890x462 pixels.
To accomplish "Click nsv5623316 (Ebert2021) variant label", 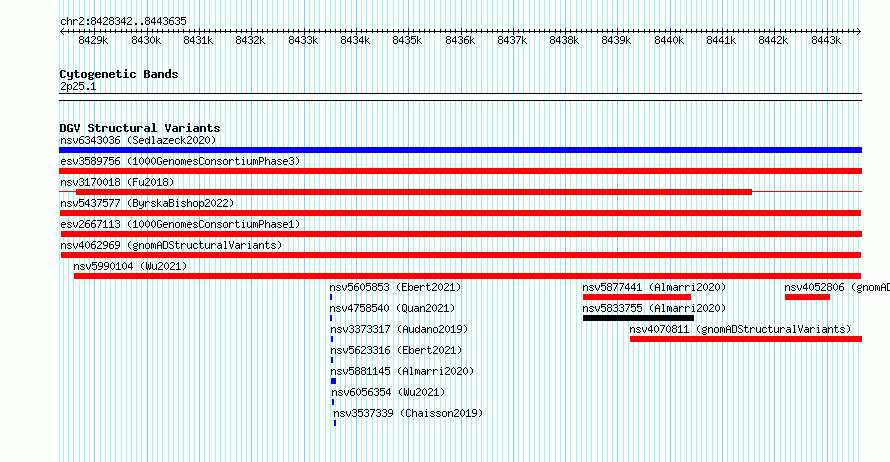I will pos(396,350).
